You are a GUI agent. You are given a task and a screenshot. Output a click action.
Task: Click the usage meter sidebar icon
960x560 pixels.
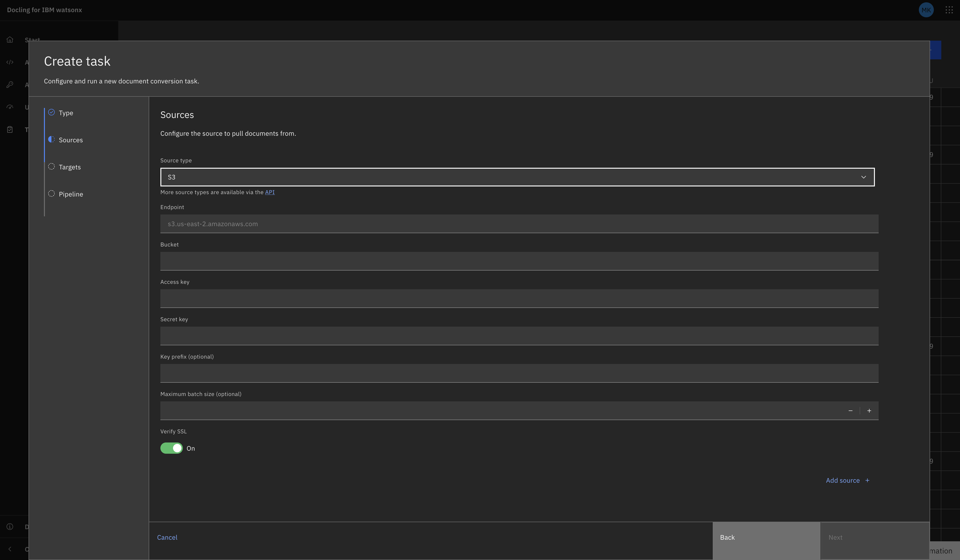pyautogui.click(x=10, y=107)
